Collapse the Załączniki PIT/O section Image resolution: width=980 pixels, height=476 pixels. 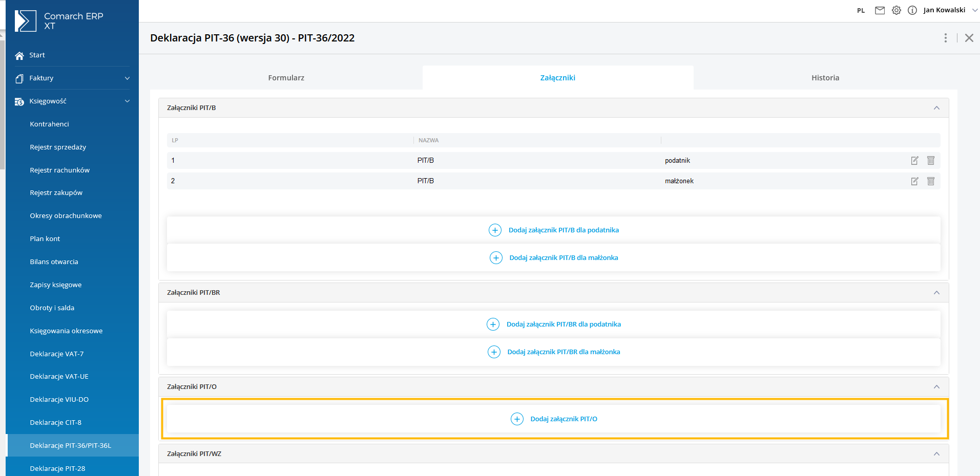pos(936,387)
